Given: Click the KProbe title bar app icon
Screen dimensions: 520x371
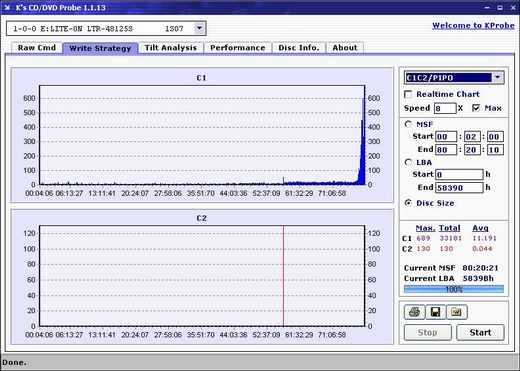Looking at the screenshot, I should [7, 8].
